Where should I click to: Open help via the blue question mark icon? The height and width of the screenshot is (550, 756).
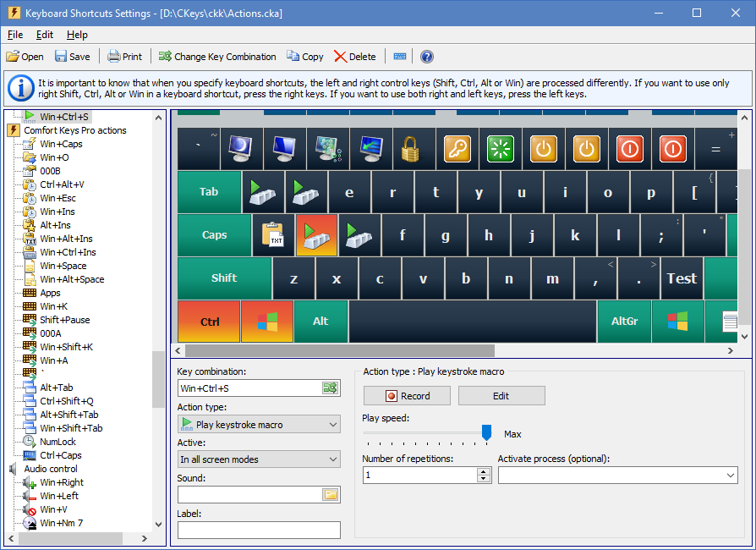[x=427, y=57]
